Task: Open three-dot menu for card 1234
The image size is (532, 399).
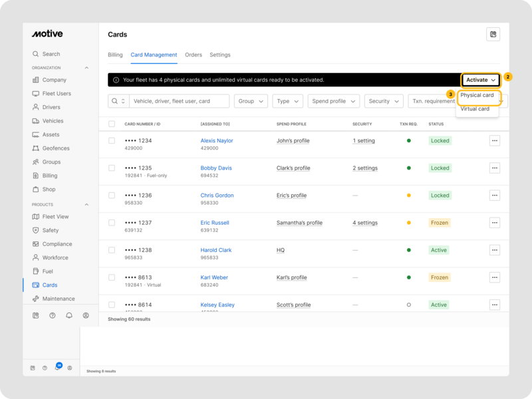Action: (x=494, y=140)
